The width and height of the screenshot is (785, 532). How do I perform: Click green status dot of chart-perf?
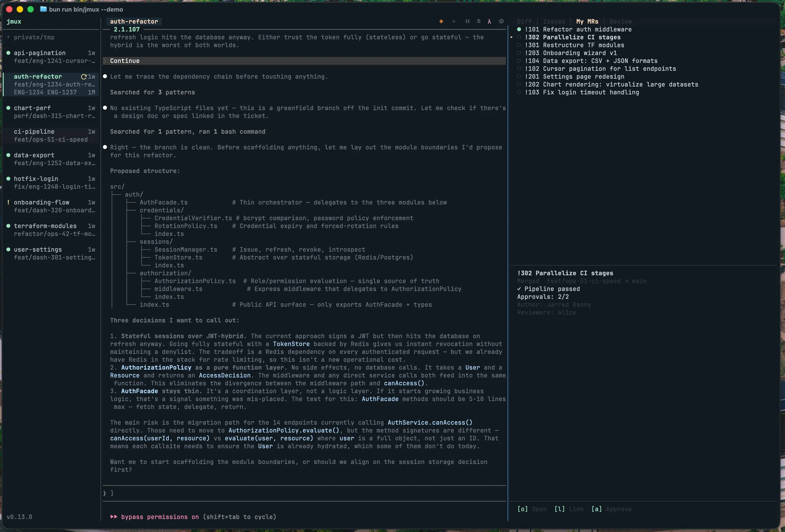pos(8,108)
